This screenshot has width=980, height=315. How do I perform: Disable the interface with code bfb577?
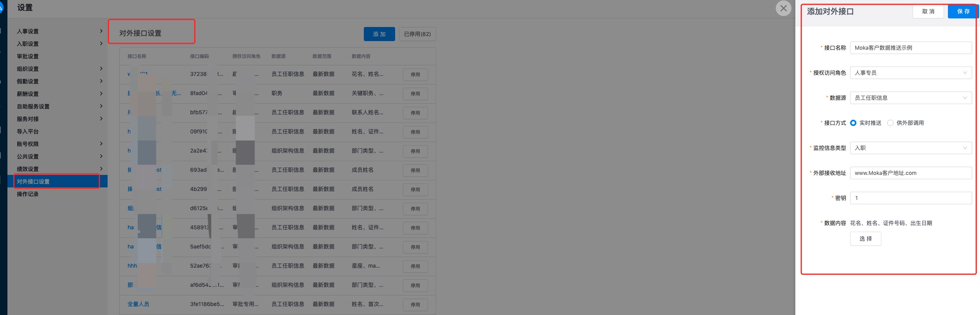[x=415, y=113]
